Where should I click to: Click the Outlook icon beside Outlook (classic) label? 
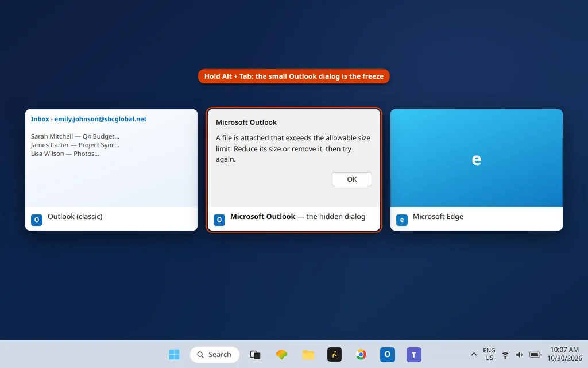coord(37,220)
